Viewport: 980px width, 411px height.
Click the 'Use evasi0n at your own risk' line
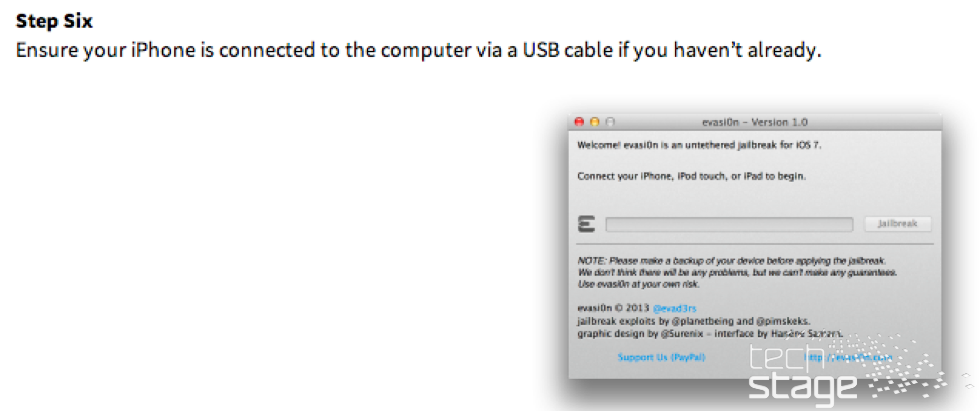pos(638,284)
